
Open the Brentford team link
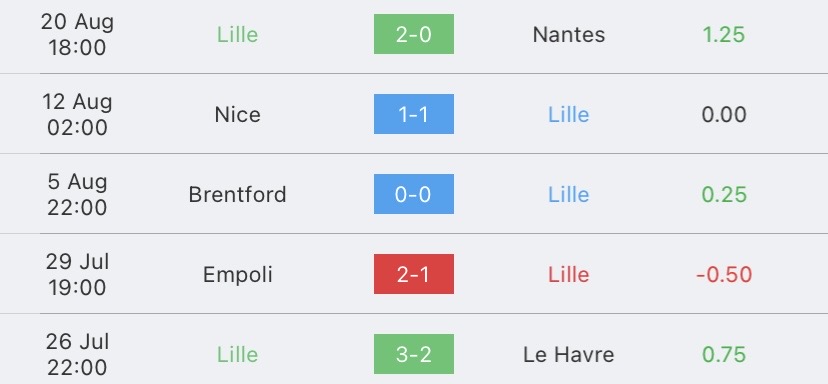[238, 194]
